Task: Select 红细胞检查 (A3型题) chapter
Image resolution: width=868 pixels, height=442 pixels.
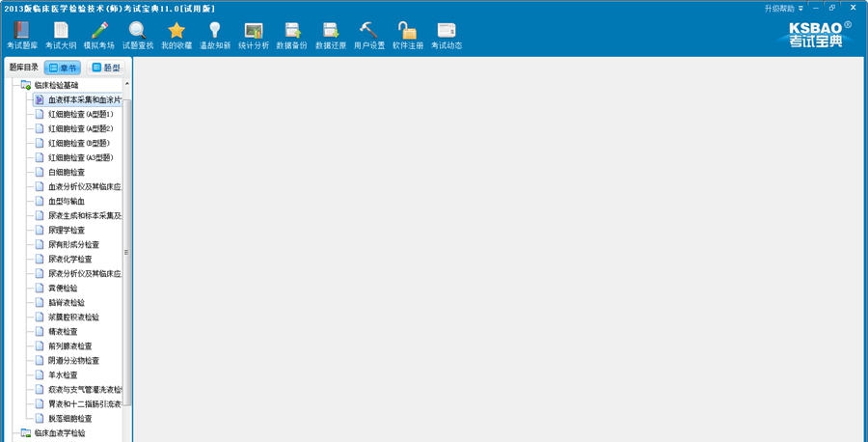Action: 74,157
